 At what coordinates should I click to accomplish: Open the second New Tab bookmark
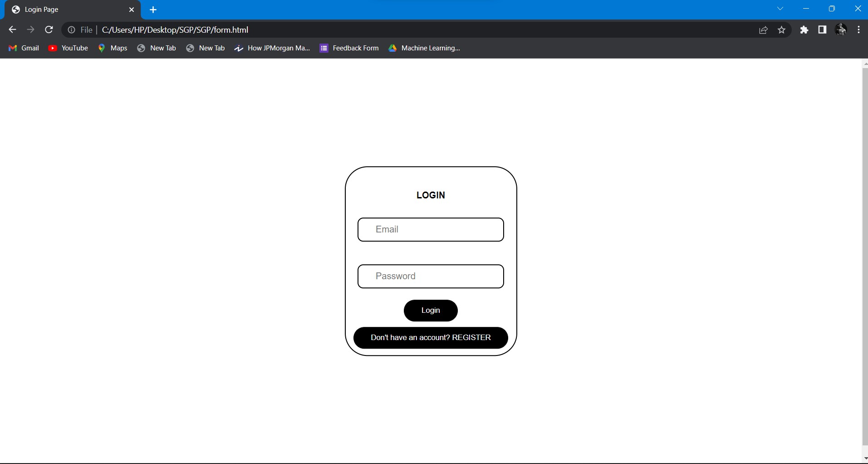tap(206, 48)
